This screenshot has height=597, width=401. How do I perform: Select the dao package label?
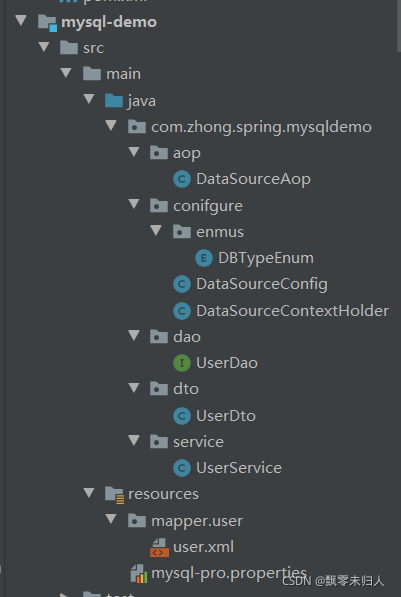click(187, 337)
